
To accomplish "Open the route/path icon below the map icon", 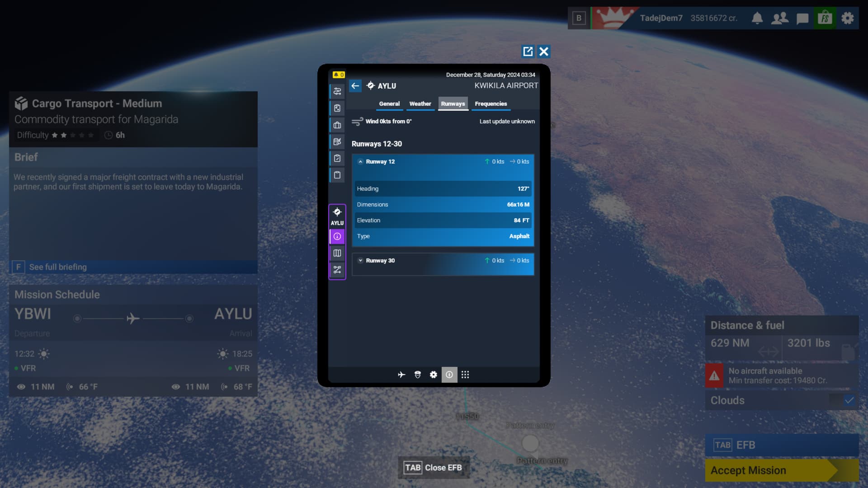I will point(337,270).
